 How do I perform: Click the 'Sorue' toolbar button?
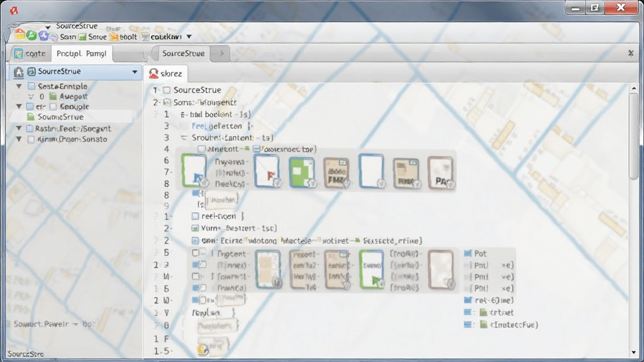[x=93, y=37]
